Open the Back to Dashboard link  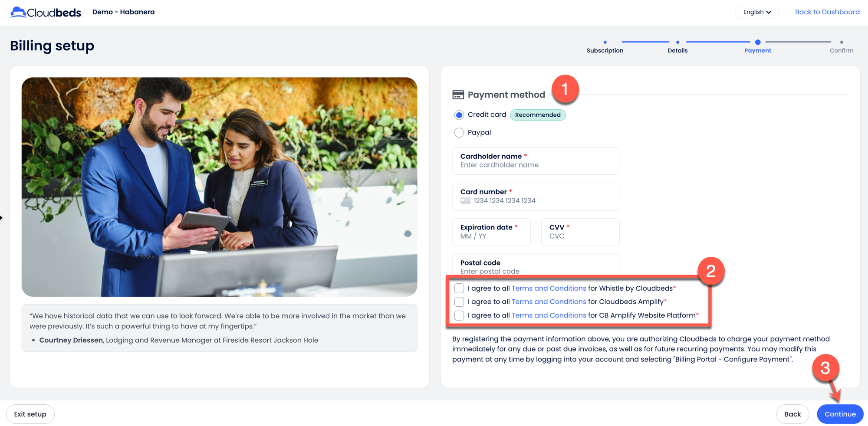(x=827, y=12)
